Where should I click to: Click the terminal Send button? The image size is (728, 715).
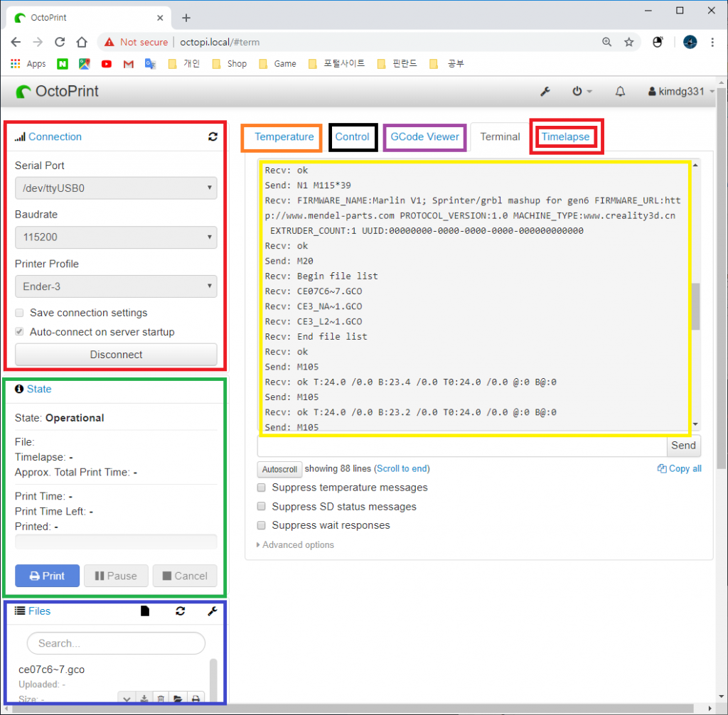(x=683, y=446)
